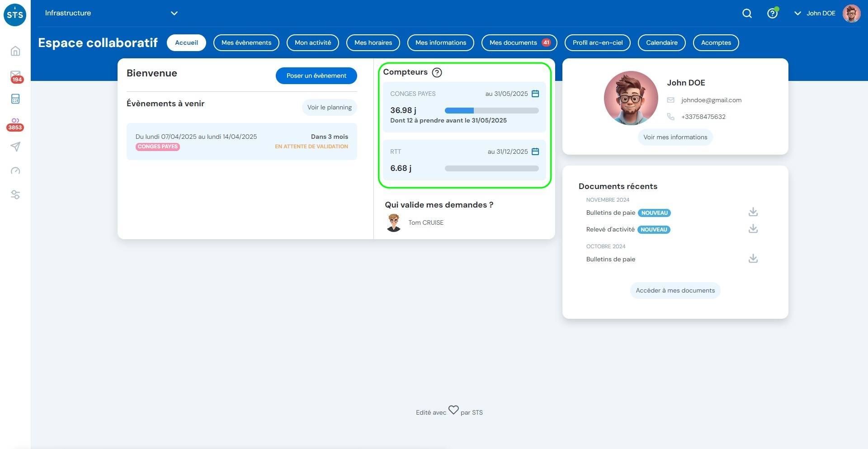868x449 pixels.
Task: Click the Compteurs help info icon
Action: click(437, 72)
